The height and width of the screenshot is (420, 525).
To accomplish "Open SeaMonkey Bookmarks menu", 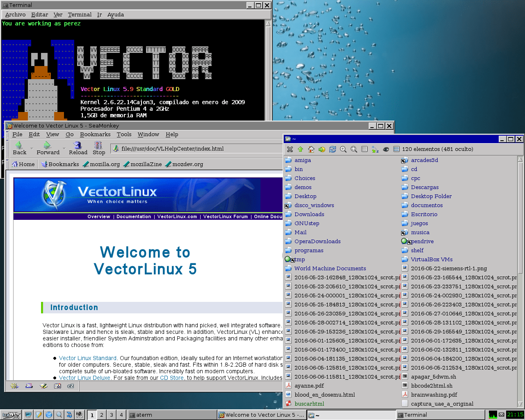I will pos(95,135).
